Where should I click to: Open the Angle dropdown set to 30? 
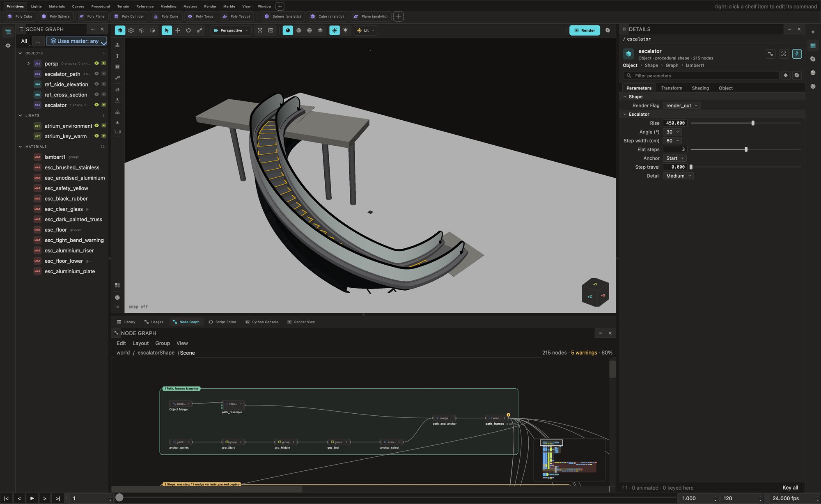point(673,132)
